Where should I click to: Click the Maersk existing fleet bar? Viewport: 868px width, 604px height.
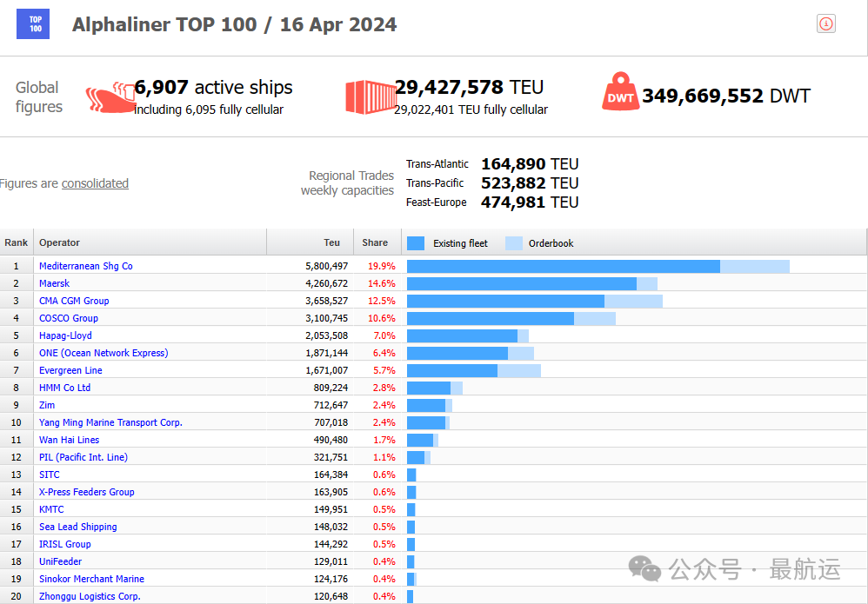pos(522,283)
